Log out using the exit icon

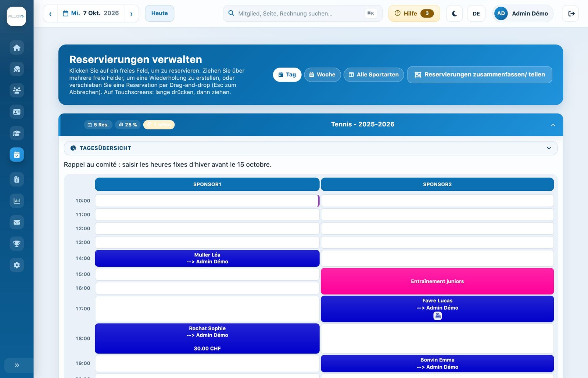570,14
